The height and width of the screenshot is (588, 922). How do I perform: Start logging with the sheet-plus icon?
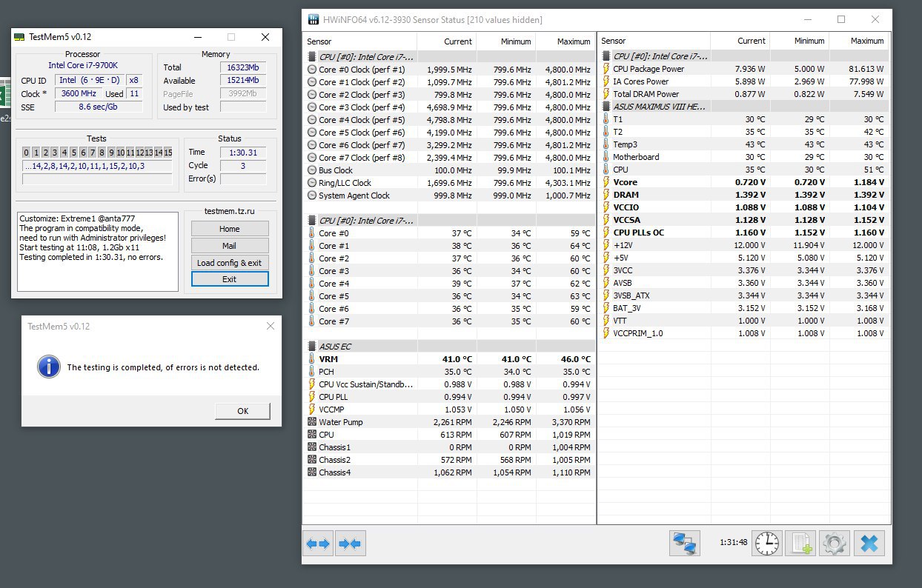click(800, 544)
